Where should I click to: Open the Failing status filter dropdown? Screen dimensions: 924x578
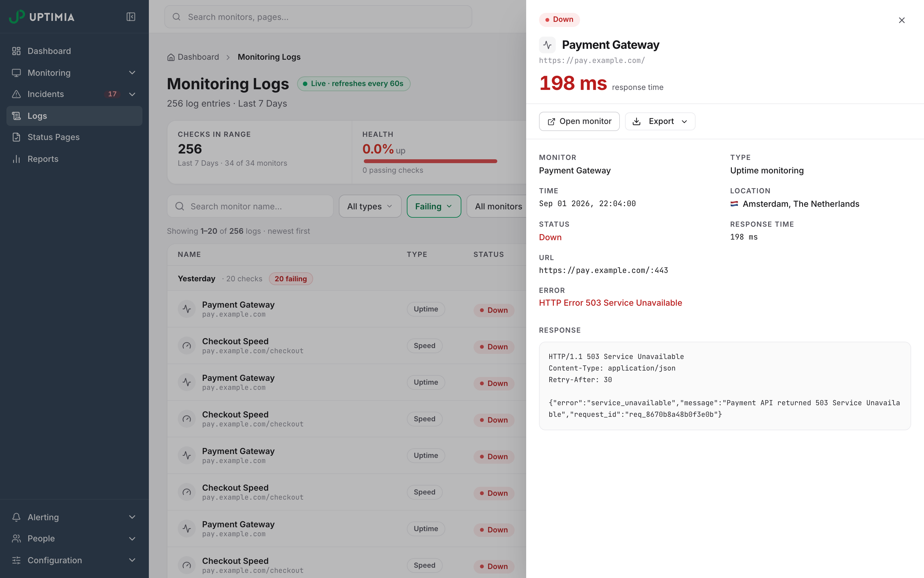tap(434, 206)
